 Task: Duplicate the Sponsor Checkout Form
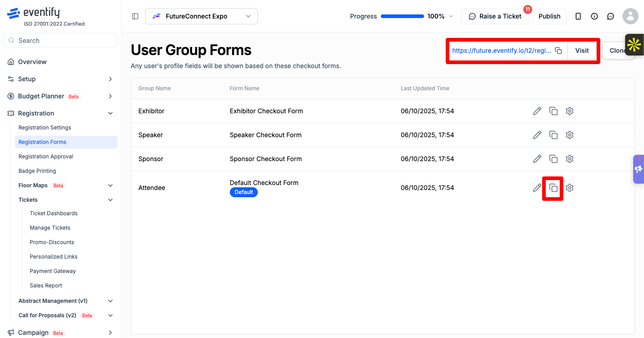(553, 159)
